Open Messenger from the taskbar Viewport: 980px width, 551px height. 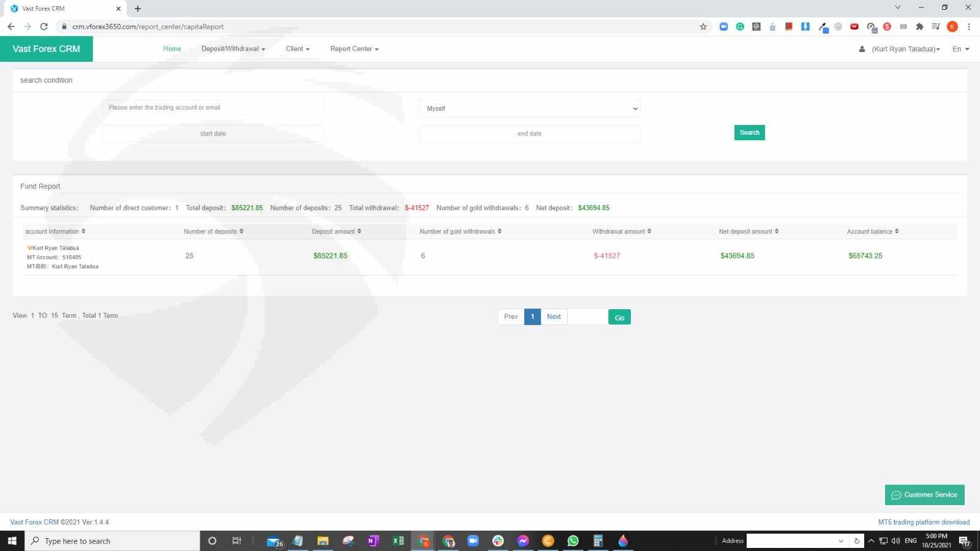pyautogui.click(x=523, y=541)
